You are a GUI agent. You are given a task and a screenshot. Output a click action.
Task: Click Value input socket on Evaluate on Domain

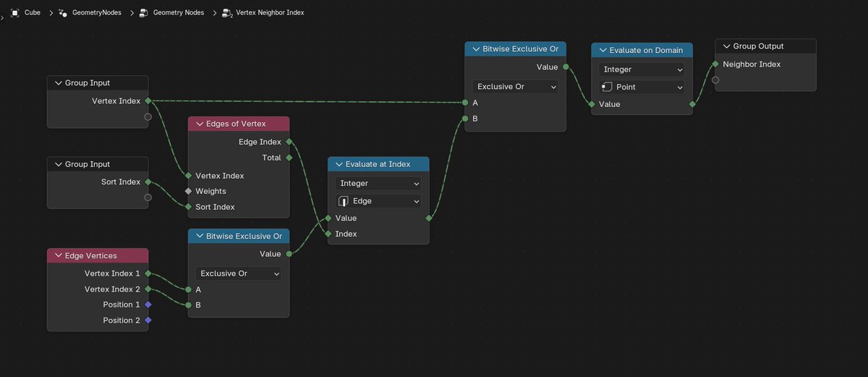pos(592,104)
